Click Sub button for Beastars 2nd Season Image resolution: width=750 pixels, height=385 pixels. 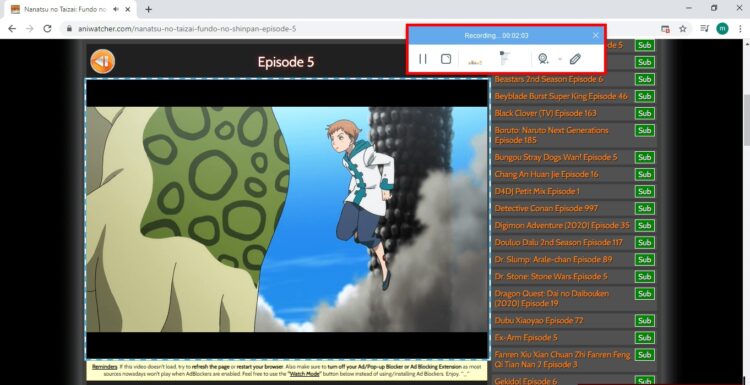point(644,79)
